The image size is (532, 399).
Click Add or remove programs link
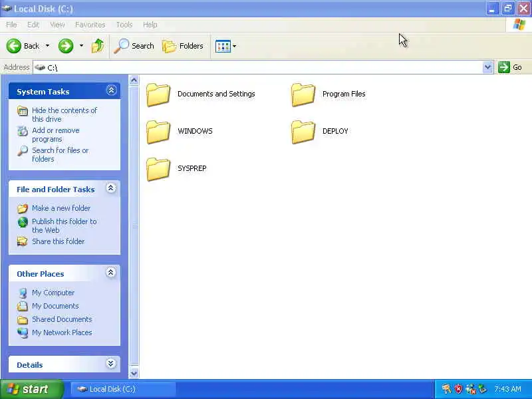[x=56, y=135]
